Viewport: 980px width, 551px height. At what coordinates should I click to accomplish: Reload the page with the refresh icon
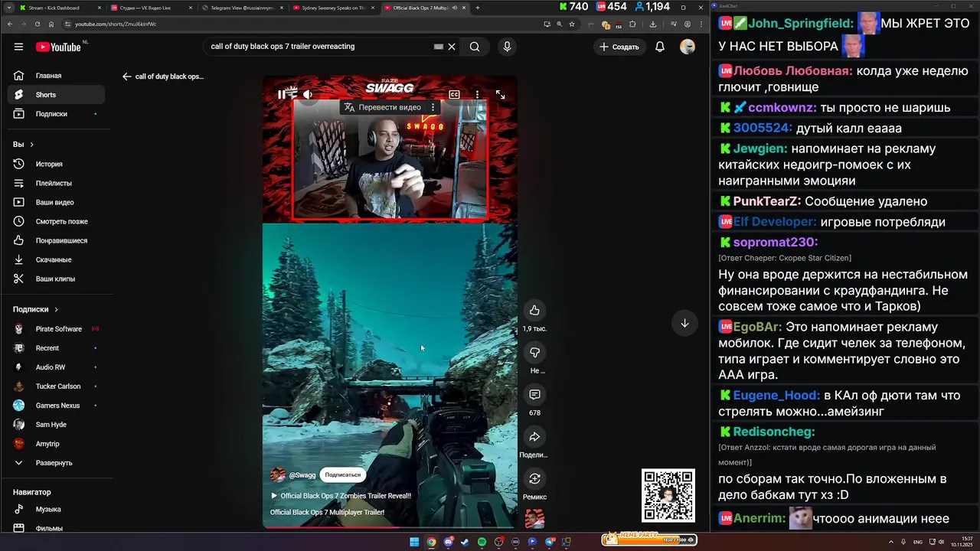[x=38, y=24]
